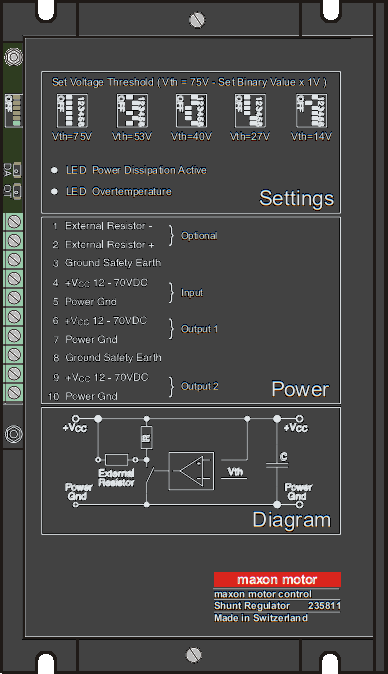Click the Input bracket label
Viewport: 388px width, 674px height.
tap(192, 293)
